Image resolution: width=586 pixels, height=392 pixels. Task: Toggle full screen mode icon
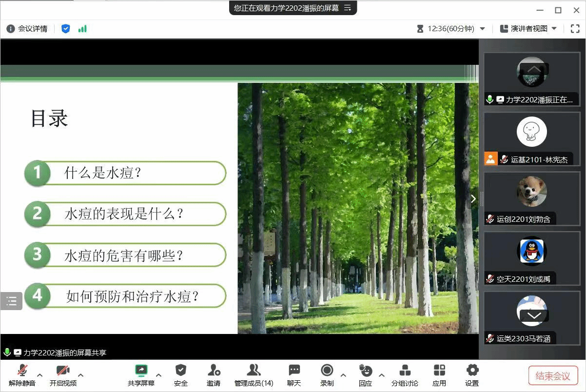coord(575,29)
